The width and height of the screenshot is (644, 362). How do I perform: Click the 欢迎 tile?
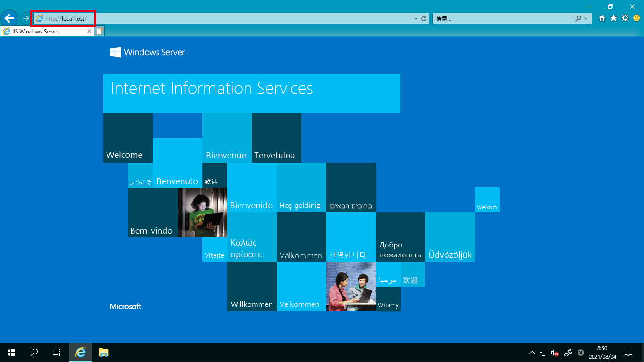(x=413, y=274)
